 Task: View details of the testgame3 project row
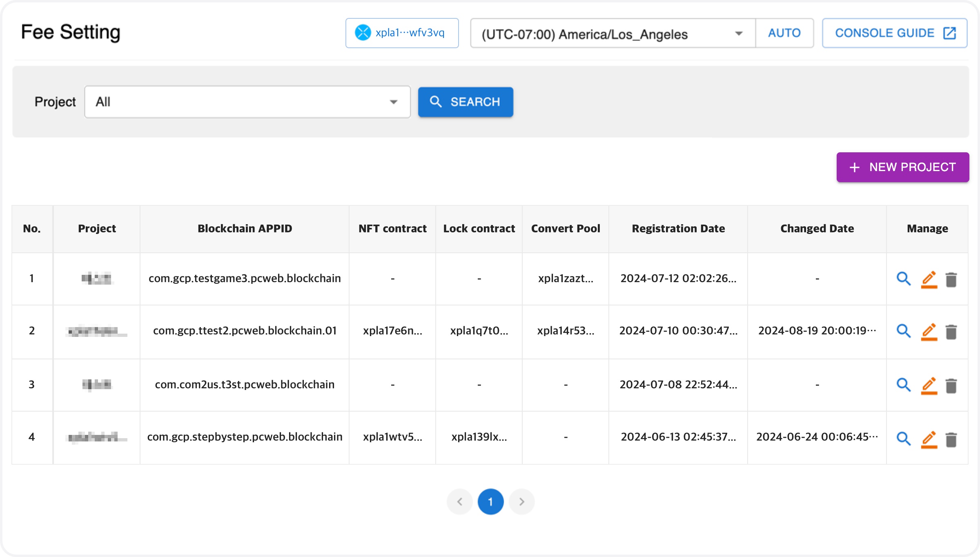pos(903,279)
